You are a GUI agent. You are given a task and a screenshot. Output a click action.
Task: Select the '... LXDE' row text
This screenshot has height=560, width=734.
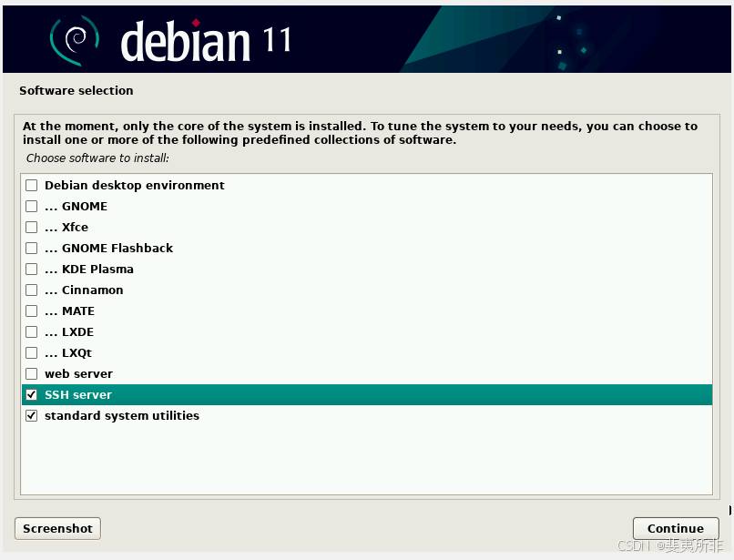(69, 332)
